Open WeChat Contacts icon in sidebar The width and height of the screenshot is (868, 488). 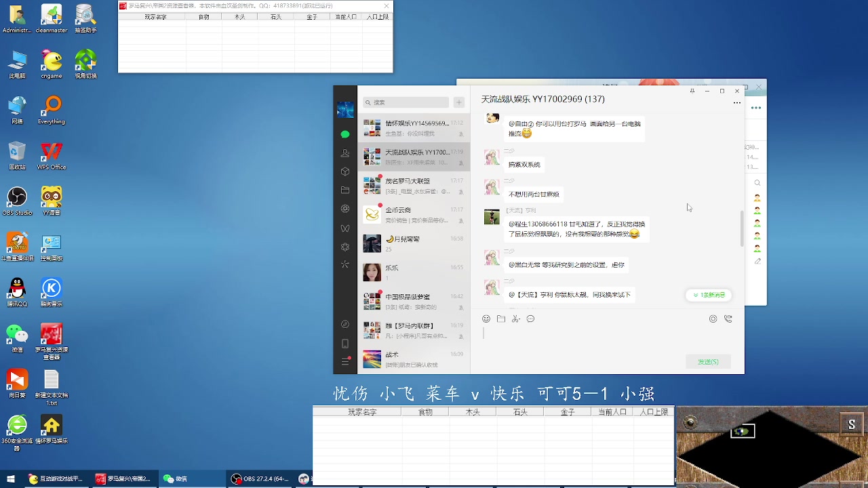(x=345, y=153)
